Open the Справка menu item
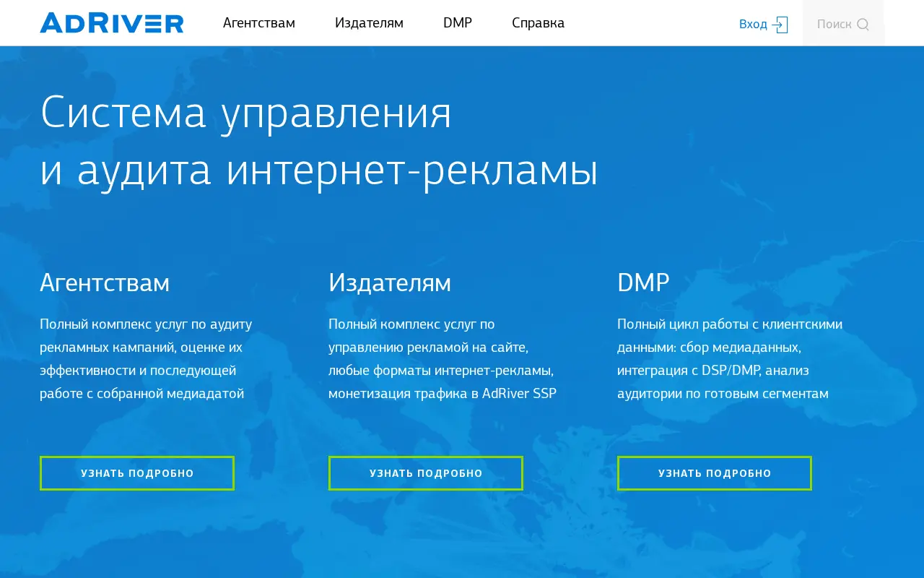Viewport: 924px width, 578px height. 539,23
